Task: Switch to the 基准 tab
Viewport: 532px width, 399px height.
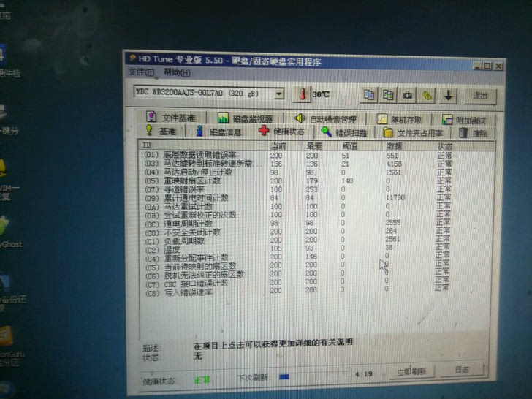Action: coord(161,131)
